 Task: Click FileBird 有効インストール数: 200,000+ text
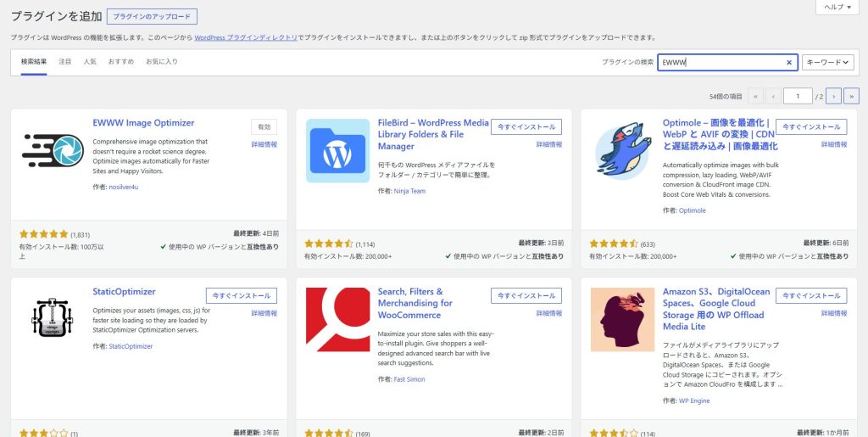click(348, 256)
